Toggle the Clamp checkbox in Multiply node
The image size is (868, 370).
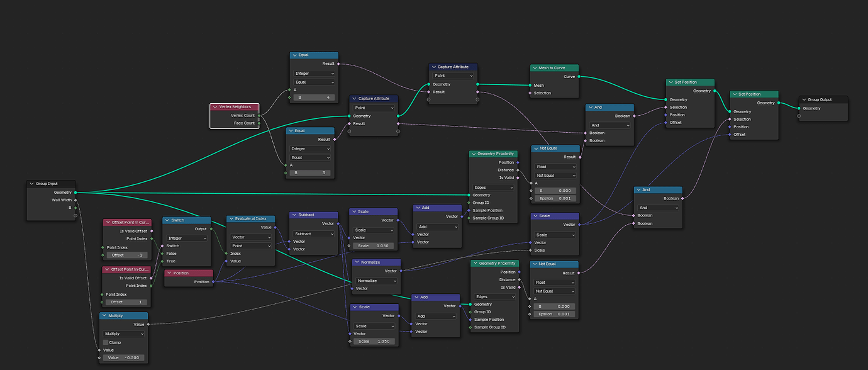(x=106, y=342)
